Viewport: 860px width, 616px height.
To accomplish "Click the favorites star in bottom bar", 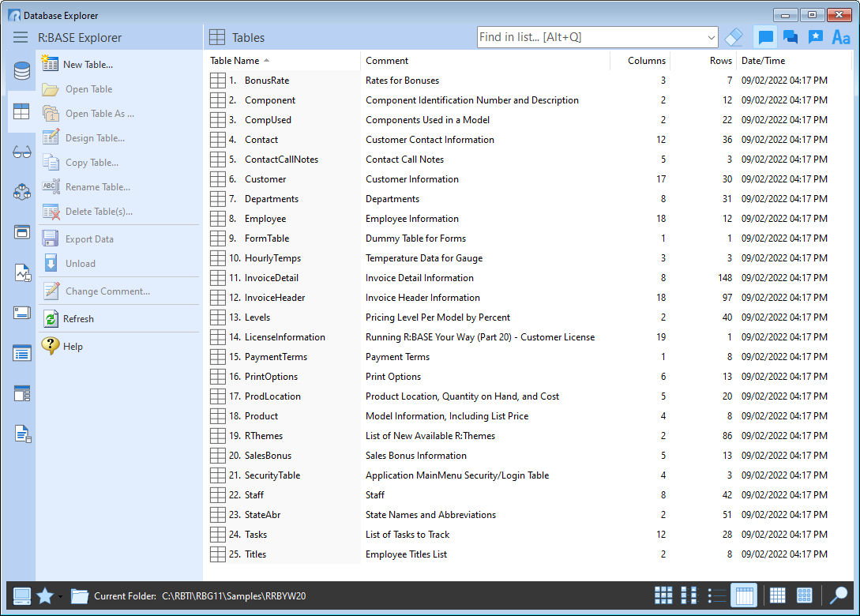I will [45, 595].
